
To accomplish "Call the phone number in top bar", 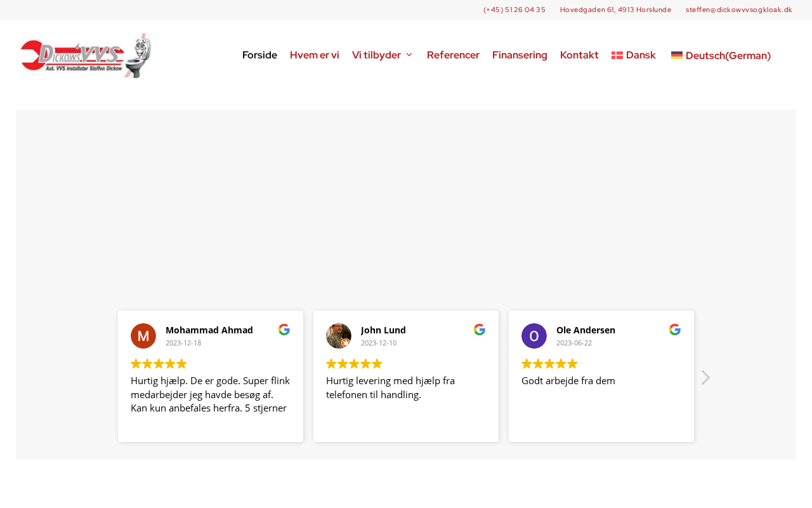I will tap(514, 10).
